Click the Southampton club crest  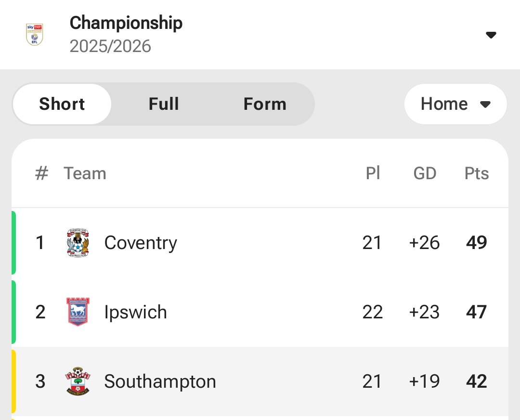coord(78,381)
